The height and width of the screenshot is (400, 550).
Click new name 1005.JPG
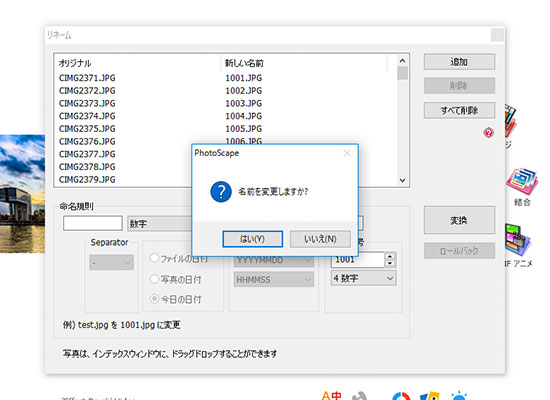[244, 128]
